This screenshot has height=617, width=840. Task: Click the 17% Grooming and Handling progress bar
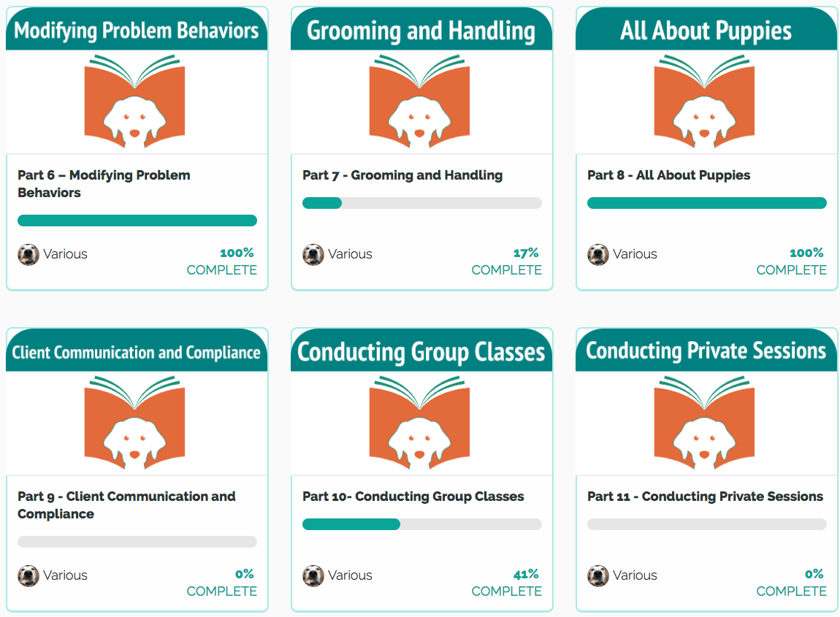(422, 203)
